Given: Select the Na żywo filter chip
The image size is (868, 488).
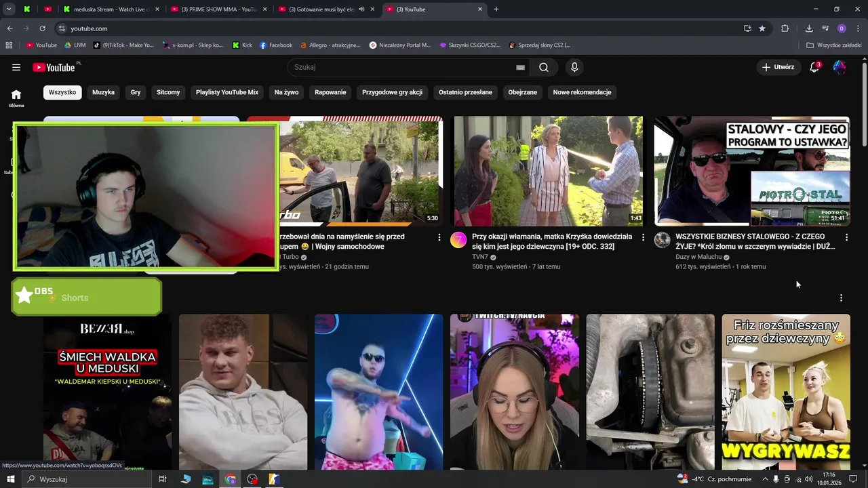Looking at the screenshot, I should coord(286,92).
